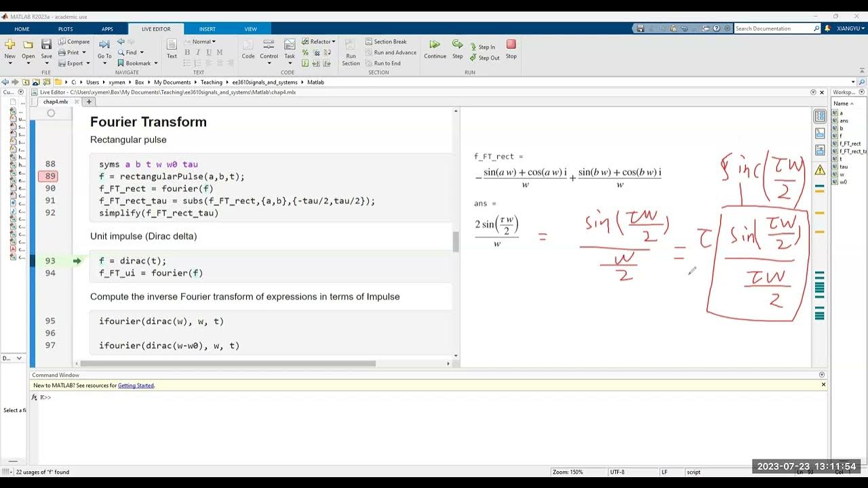Image resolution: width=868 pixels, height=488 pixels.
Task: Click Run to End
Action: 382,63
